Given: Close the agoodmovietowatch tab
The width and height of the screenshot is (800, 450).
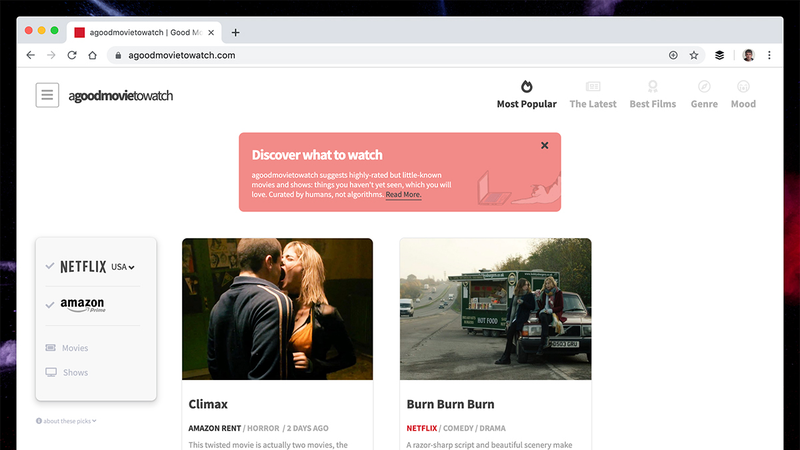Looking at the screenshot, I should coord(211,33).
